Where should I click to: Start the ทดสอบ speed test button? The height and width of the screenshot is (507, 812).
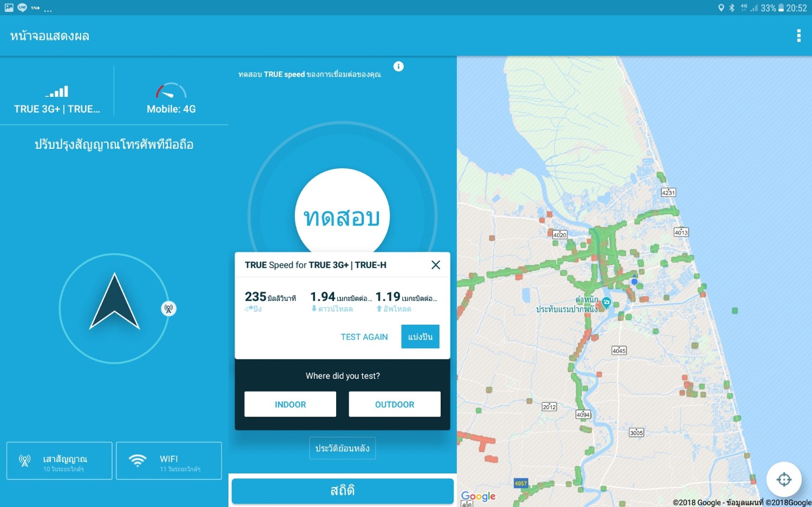coord(342,215)
